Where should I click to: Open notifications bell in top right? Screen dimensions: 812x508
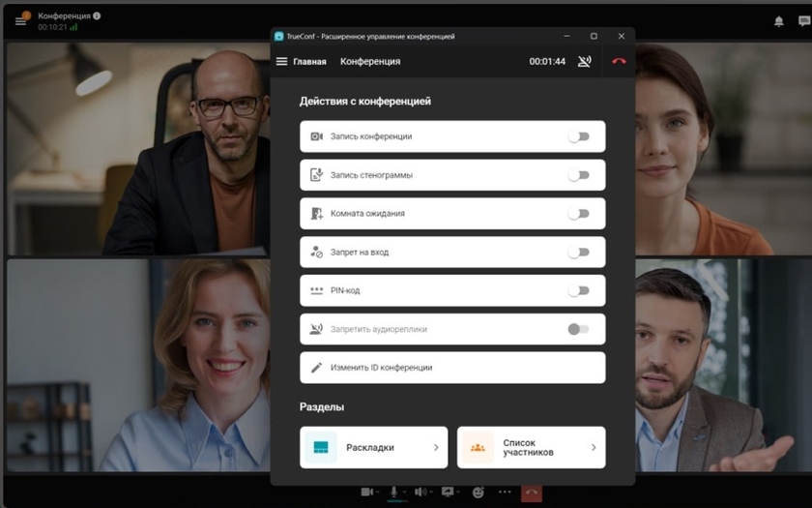778,20
